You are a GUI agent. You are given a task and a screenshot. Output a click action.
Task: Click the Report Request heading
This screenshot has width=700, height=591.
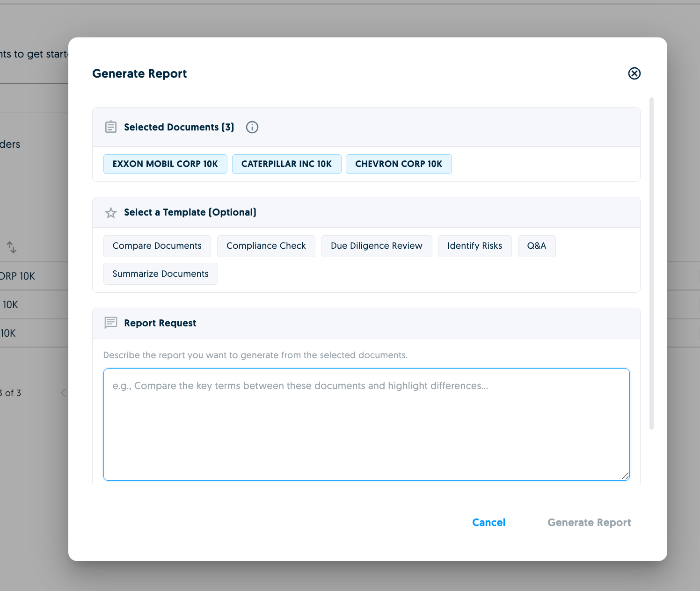point(160,323)
